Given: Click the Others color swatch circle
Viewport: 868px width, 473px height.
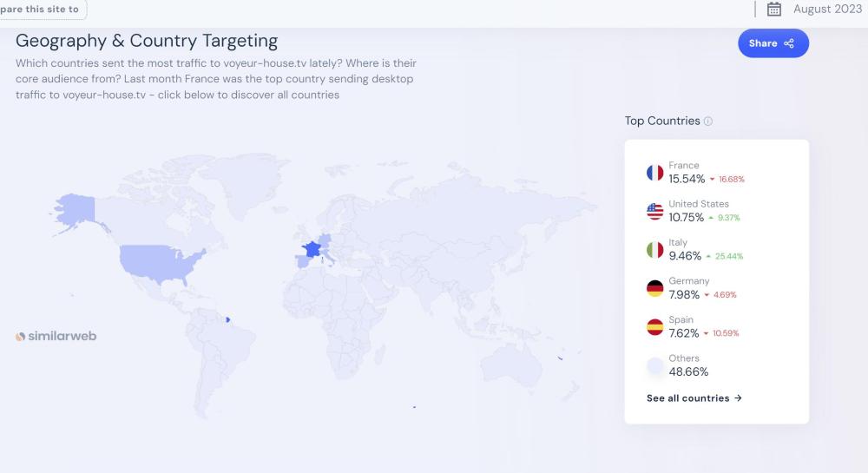Looking at the screenshot, I should pos(654,365).
